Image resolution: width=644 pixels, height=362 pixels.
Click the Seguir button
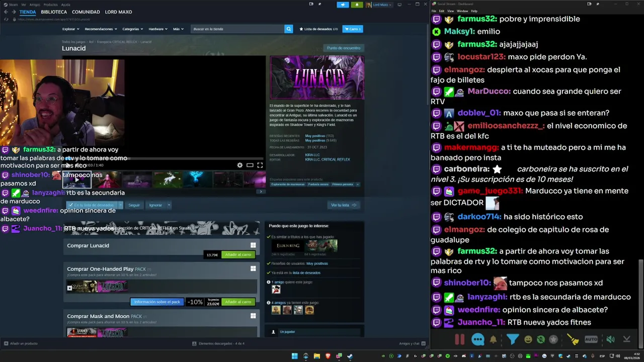coord(134,205)
